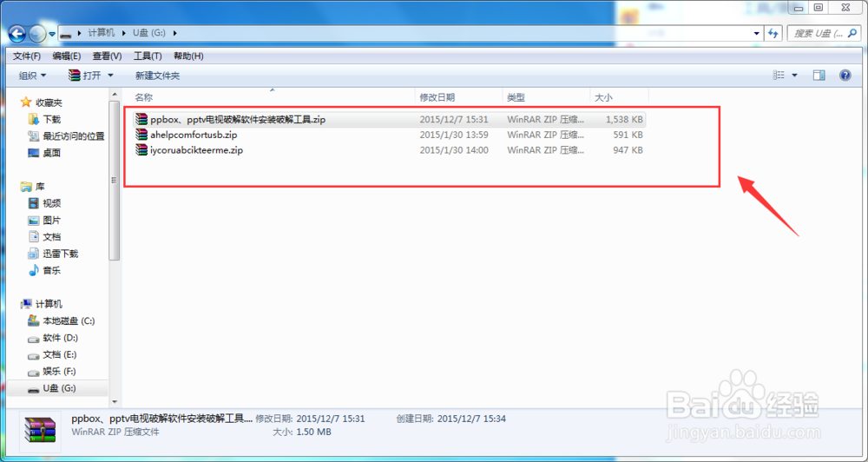Click the navigation pane scrollbar thumb

(115, 180)
